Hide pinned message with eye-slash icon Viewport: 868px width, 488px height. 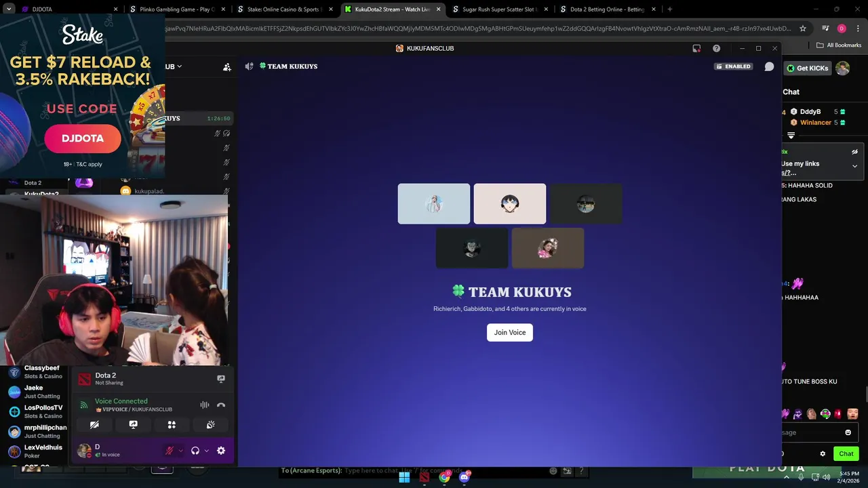coord(854,152)
